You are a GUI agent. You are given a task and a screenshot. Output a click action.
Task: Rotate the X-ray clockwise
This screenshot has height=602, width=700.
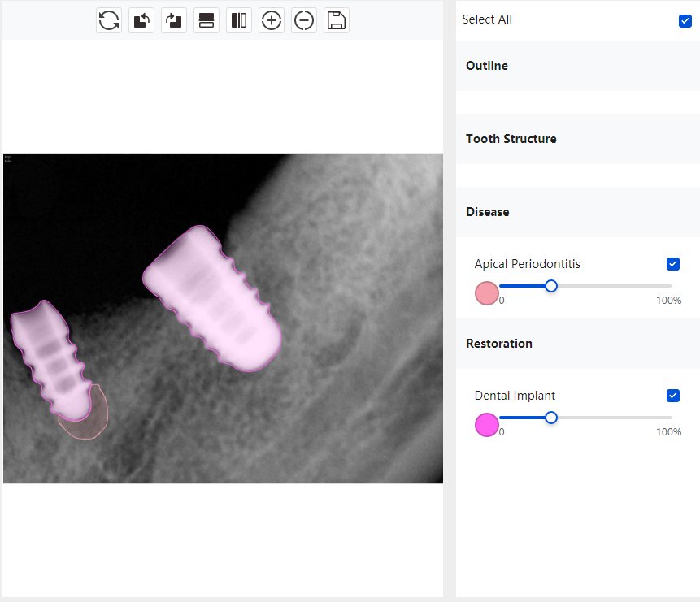174,21
